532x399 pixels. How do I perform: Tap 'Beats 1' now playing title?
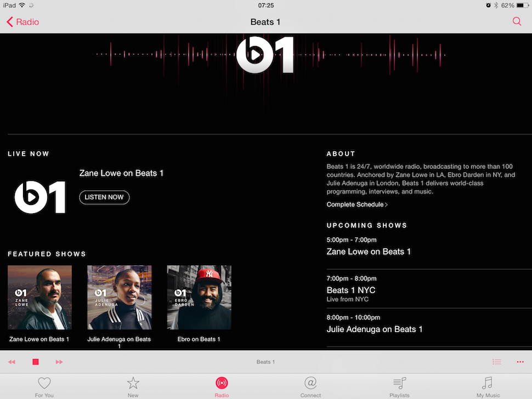pos(265,362)
